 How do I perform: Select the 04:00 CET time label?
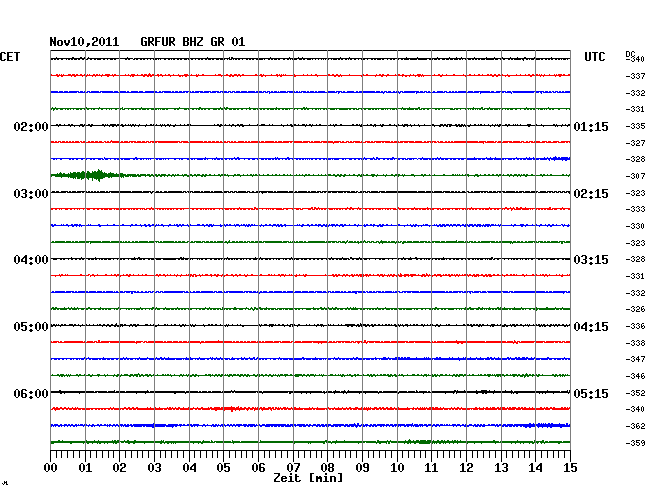coord(31,260)
